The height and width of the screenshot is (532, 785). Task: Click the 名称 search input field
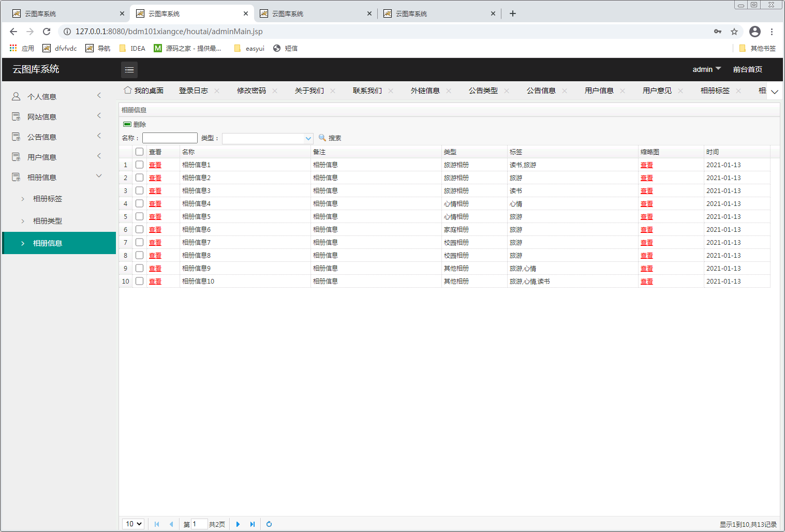click(x=170, y=138)
